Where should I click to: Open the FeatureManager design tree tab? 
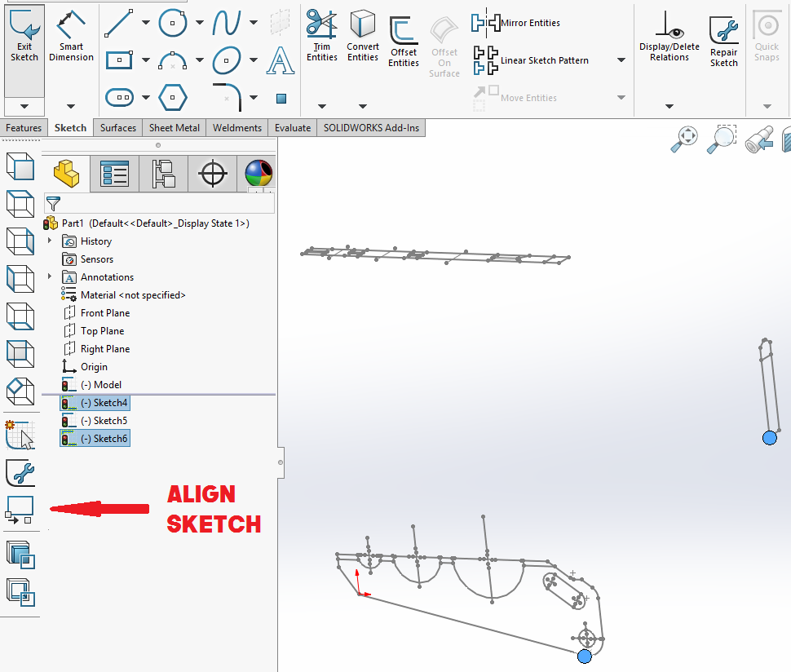(66, 174)
